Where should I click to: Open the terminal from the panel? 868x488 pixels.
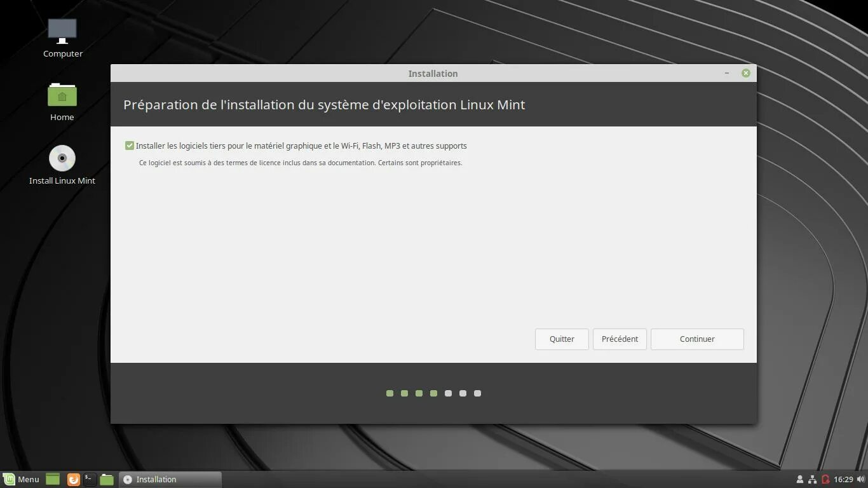90,479
